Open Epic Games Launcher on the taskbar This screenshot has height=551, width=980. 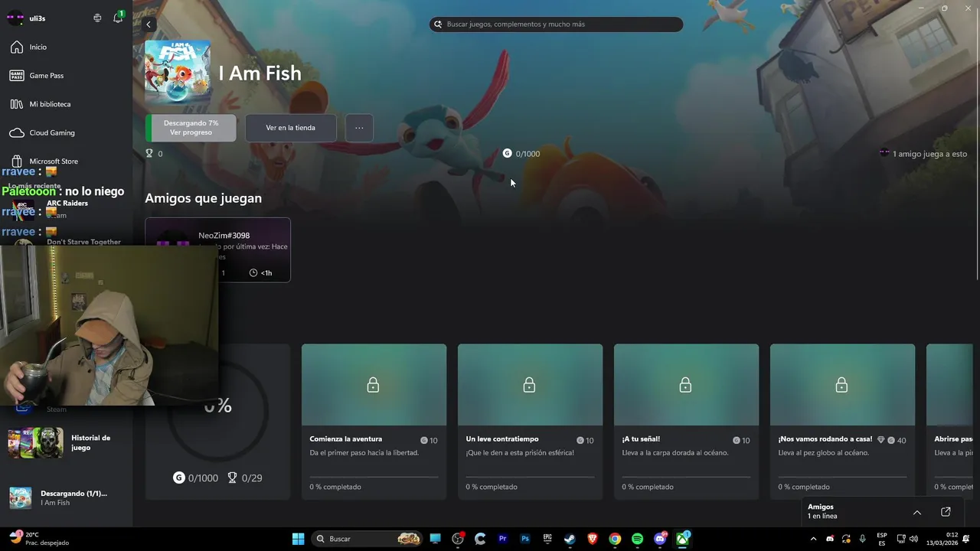point(547,539)
